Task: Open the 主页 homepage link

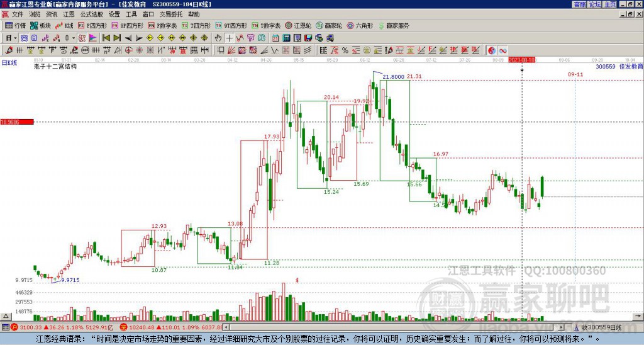Action: click(609, 4)
